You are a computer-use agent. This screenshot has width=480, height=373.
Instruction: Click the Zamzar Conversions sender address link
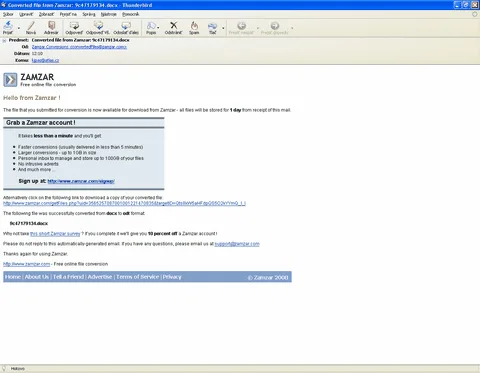tap(79, 47)
